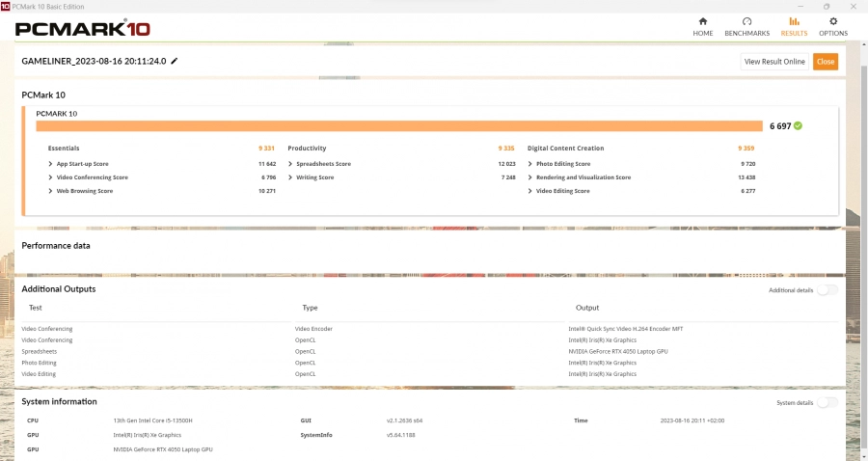Viewport: 868px width, 461px height.
Task: Click the Rendering score value 13 438
Action: (x=746, y=177)
